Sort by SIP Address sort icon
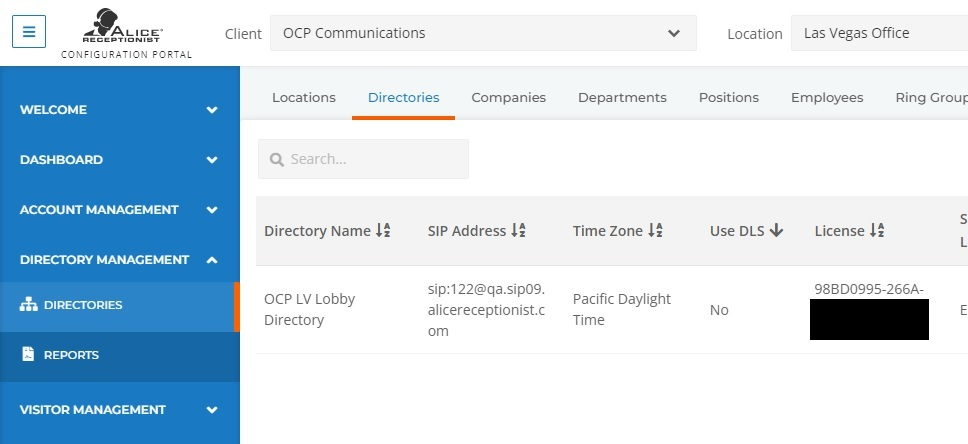 pyautogui.click(x=518, y=230)
